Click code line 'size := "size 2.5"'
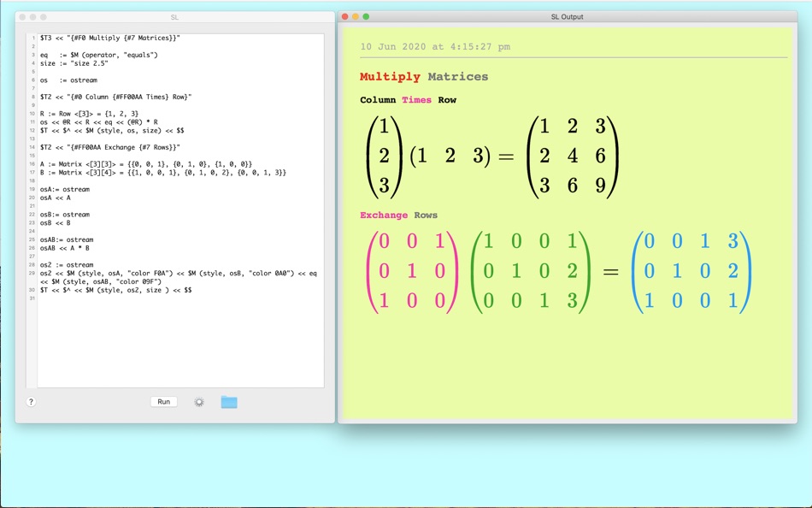 [74, 63]
